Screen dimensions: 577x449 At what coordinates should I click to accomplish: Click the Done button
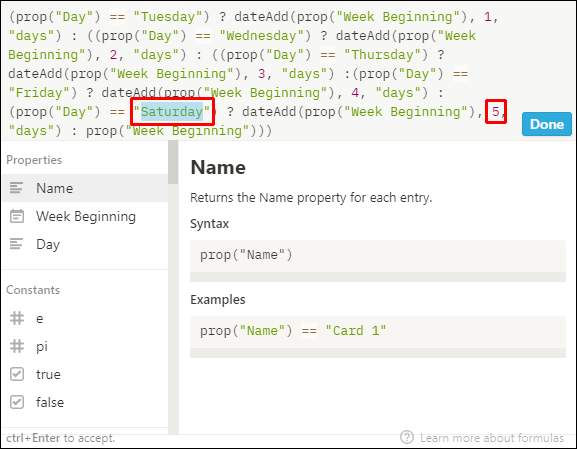pos(546,124)
